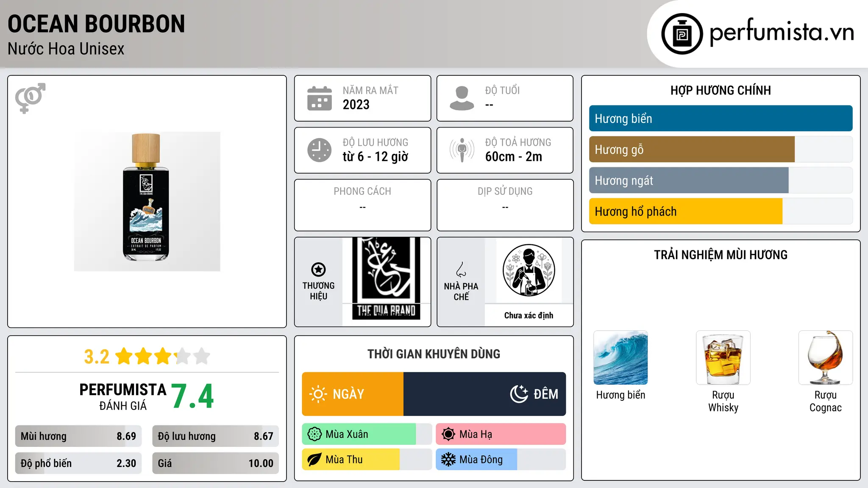
Task: Click the OCEAN BOURBON title
Action: point(97,24)
